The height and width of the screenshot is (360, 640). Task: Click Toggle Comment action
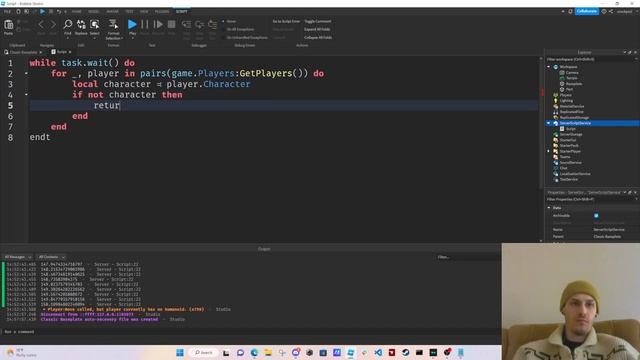point(318,21)
